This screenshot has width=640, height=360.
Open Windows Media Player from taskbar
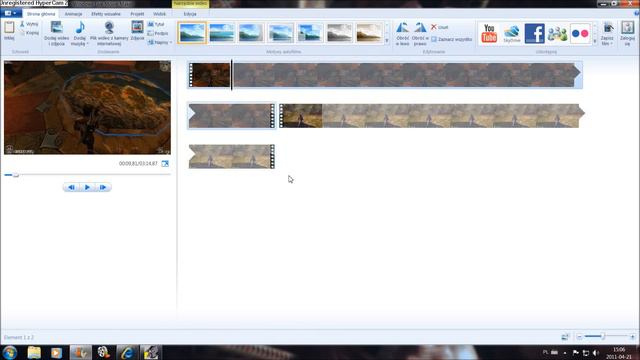56,353
